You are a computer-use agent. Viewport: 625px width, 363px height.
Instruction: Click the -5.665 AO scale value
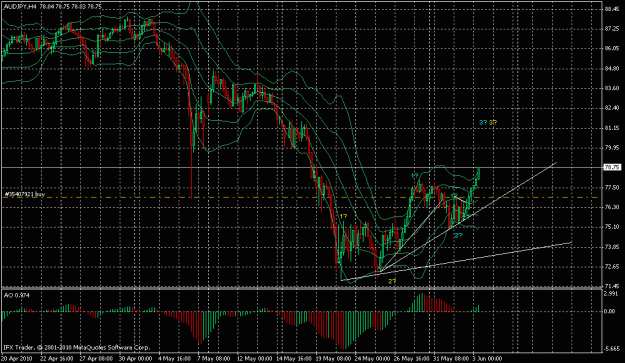pos(612,349)
